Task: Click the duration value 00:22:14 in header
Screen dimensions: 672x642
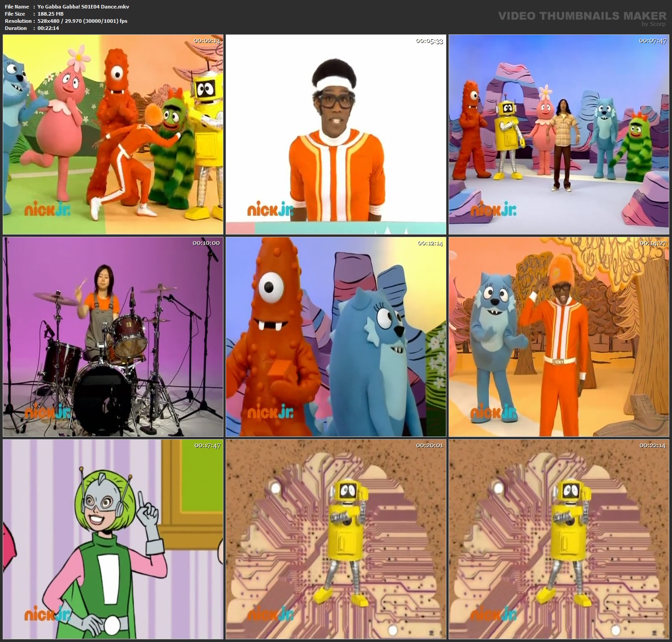Action: pyautogui.click(x=48, y=28)
